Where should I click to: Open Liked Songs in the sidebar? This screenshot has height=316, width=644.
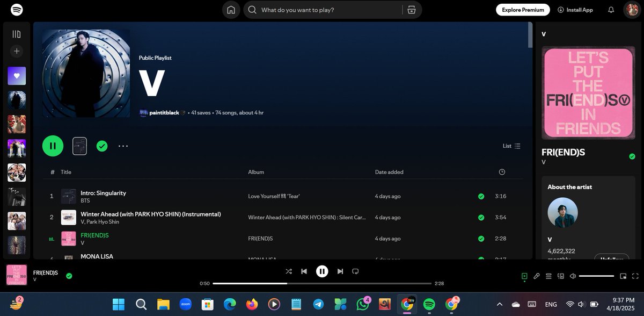coord(17,76)
